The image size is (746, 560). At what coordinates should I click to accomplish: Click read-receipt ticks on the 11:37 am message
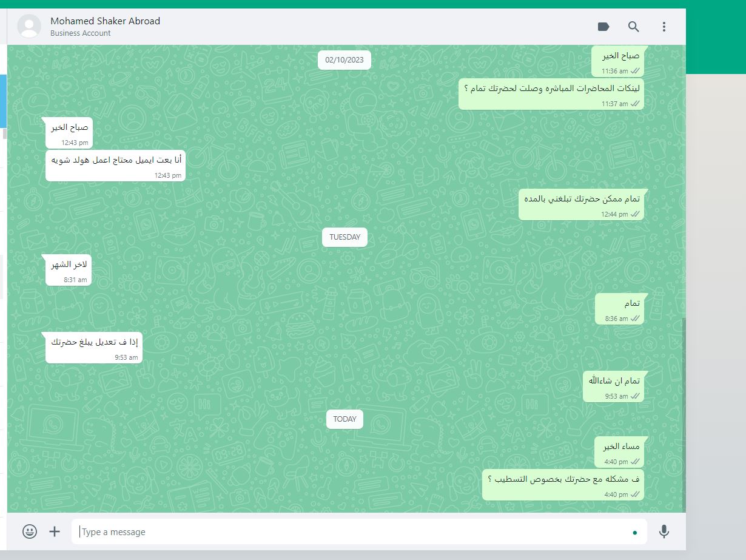tap(635, 104)
